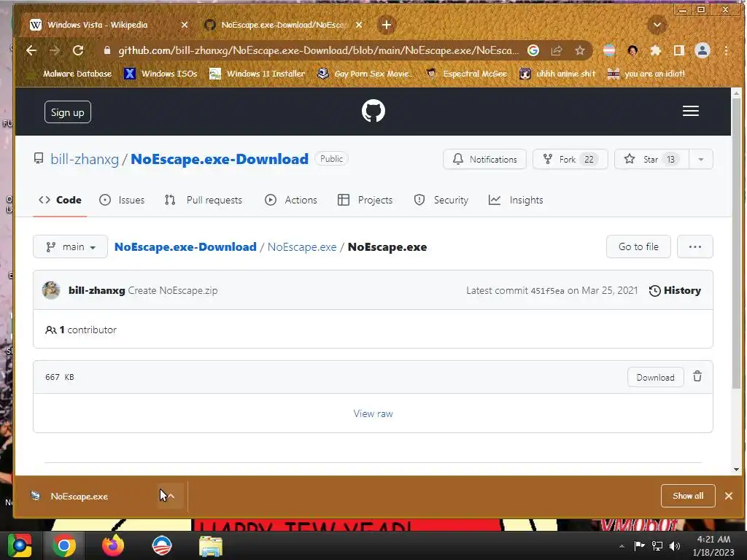747x560 pixels.
Task: Fork the repository
Action: [x=570, y=160]
